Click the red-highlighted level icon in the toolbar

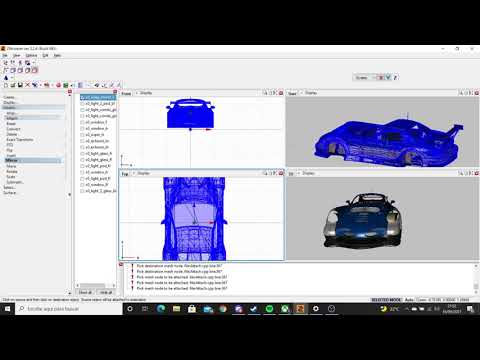(35, 70)
